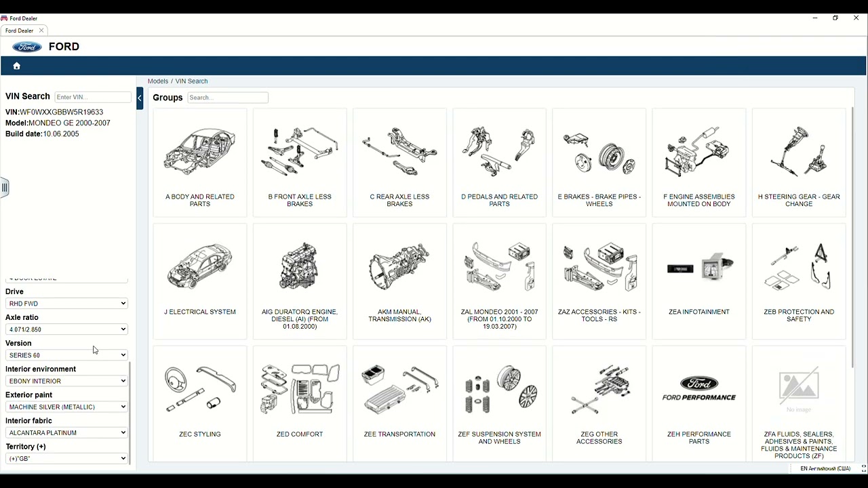The width and height of the screenshot is (868, 488).
Task: Open AIG Duratorq Engine Diesel group
Action: (300, 281)
